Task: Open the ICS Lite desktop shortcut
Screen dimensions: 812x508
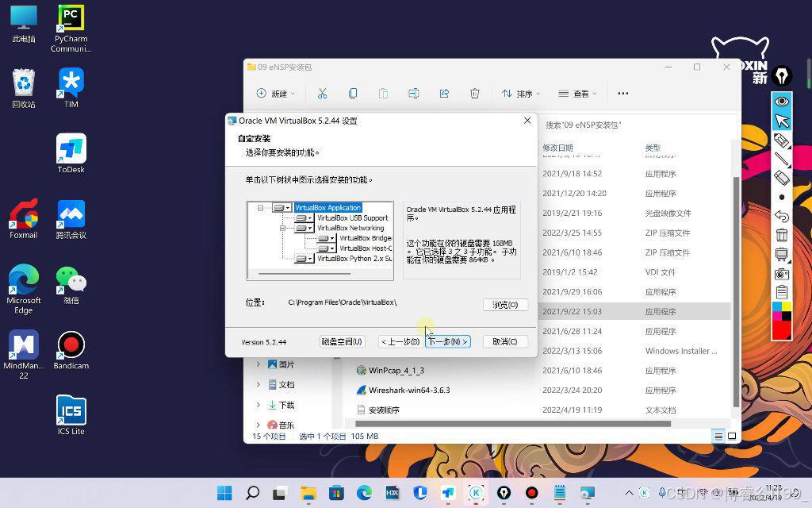Action: (71, 415)
